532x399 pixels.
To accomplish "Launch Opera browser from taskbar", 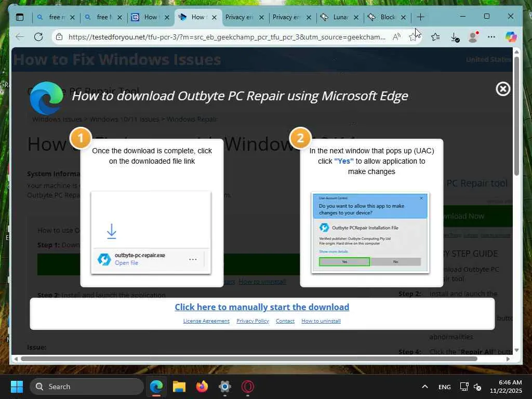I will (x=248, y=387).
